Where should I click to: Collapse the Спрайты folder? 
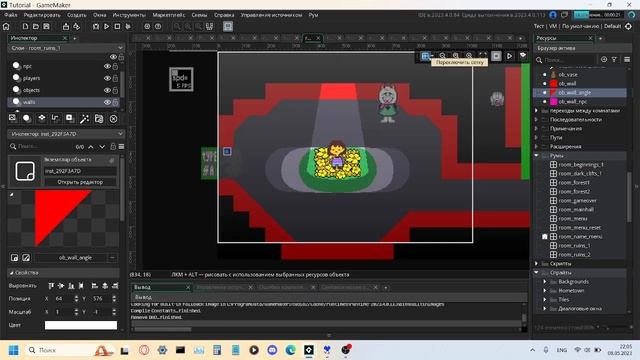pos(537,273)
